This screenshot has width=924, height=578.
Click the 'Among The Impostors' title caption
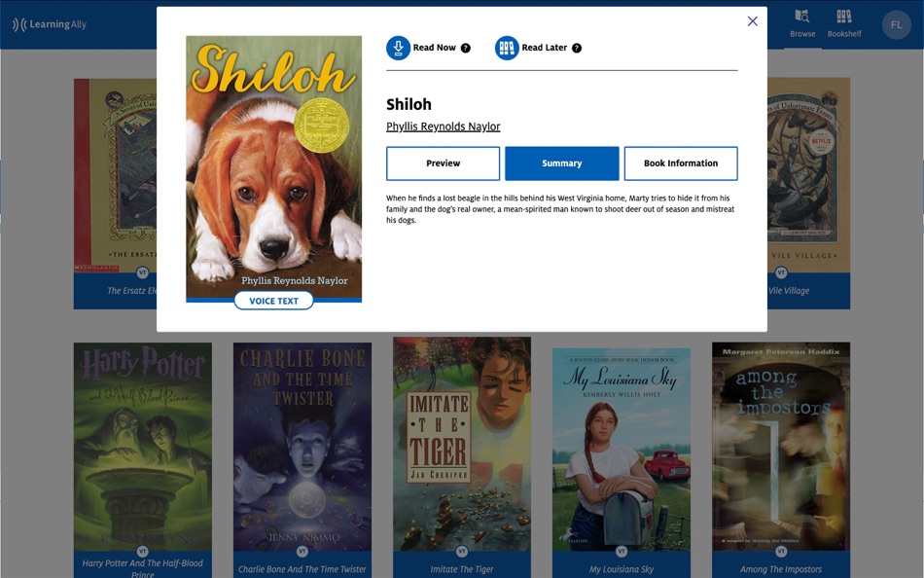[x=781, y=569]
